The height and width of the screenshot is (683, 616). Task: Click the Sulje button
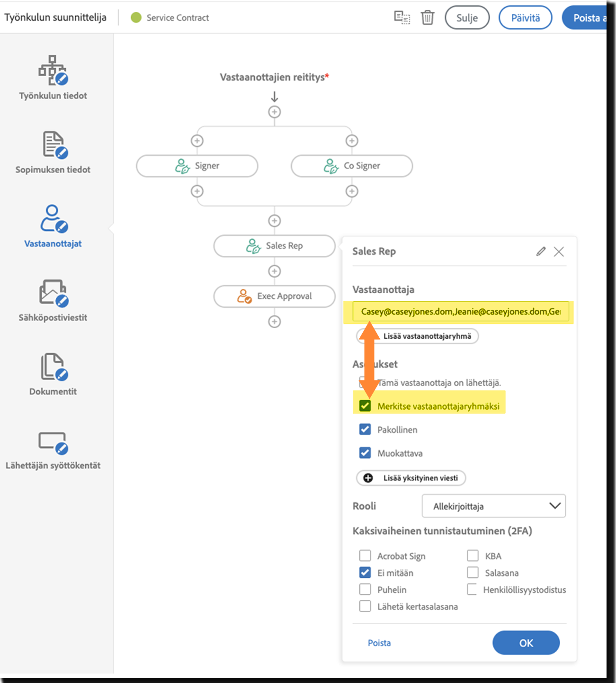467,18
